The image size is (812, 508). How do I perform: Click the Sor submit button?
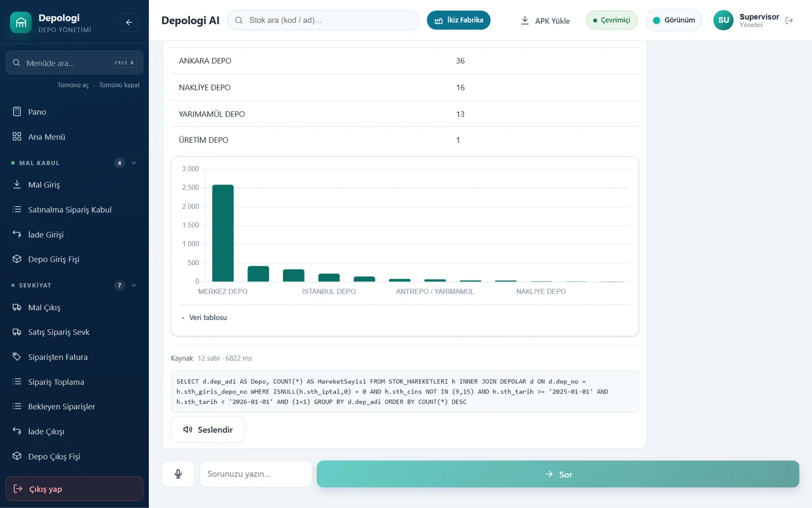point(558,474)
